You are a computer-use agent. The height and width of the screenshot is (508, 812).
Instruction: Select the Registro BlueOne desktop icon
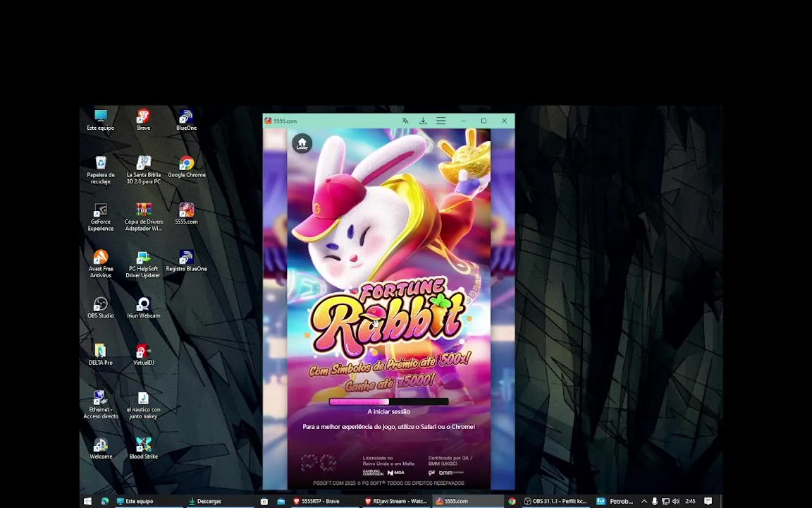(x=186, y=261)
